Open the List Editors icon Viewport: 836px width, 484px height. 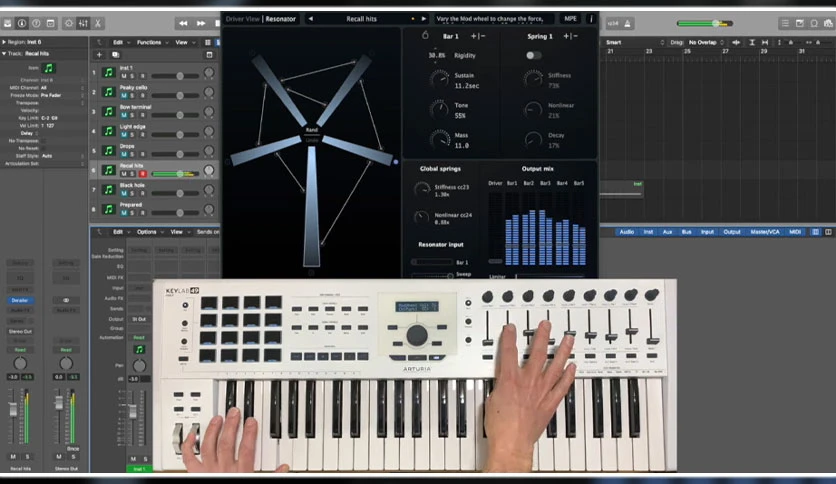pos(785,23)
